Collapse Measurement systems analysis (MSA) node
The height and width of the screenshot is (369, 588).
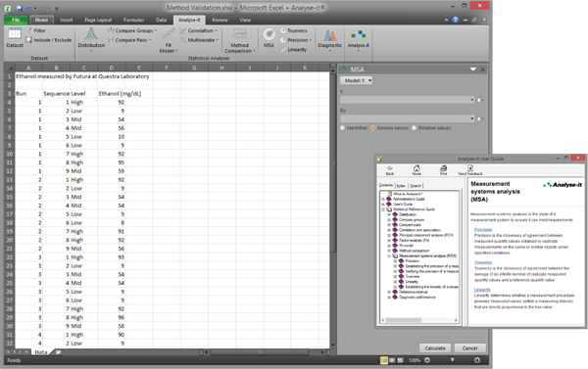389,255
